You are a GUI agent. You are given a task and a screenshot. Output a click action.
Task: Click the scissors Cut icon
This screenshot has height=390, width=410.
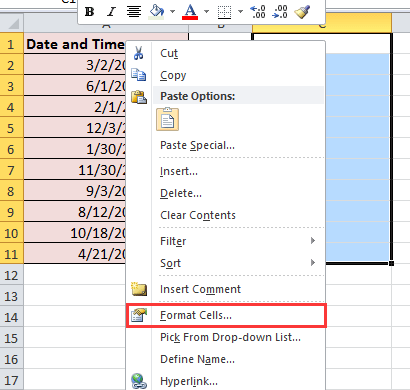tap(138, 53)
